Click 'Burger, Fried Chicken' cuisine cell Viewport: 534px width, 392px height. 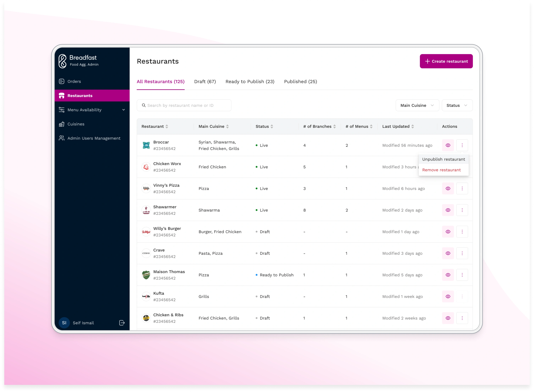point(220,232)
